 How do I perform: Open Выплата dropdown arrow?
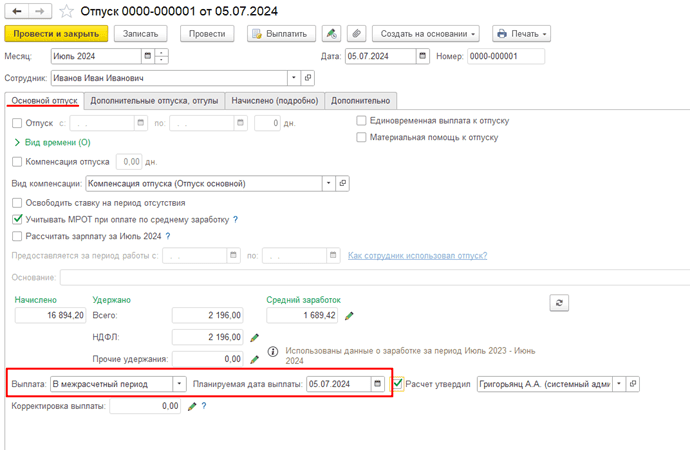click(x=179, y=384)
